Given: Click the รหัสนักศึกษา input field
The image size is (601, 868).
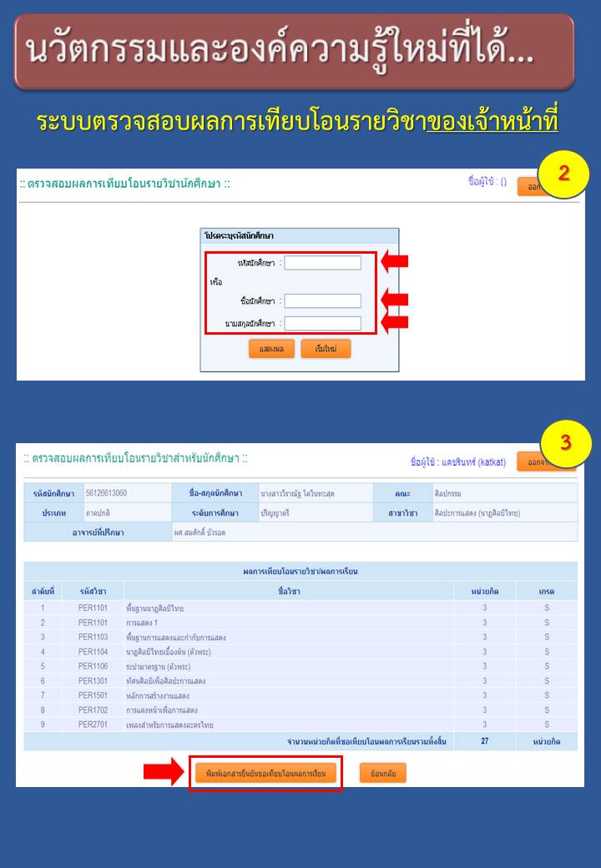Looking at the screenshot, I should 323,263.
